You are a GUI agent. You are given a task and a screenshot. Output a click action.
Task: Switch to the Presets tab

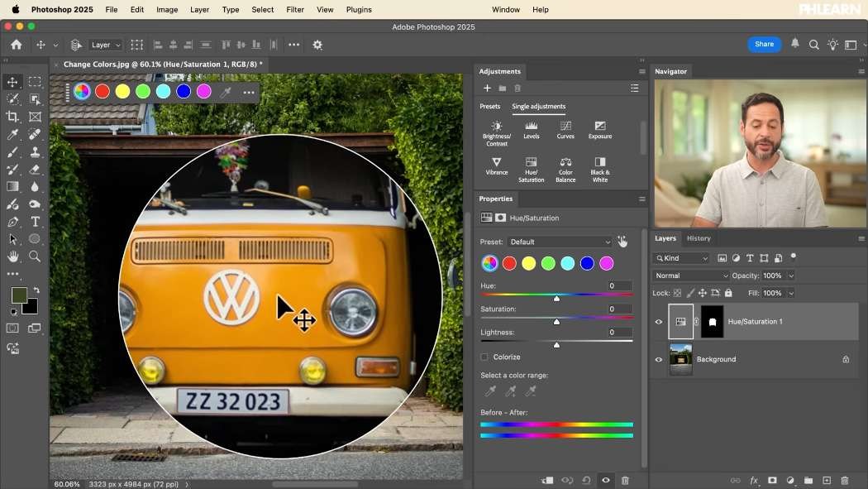(x=489, y=107)
